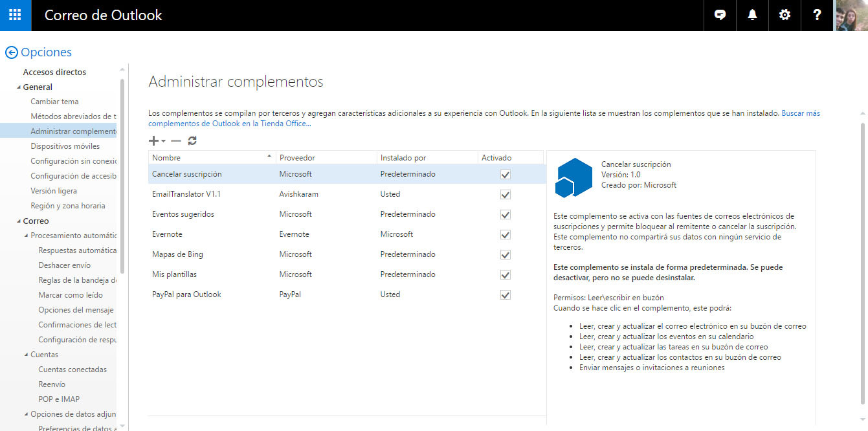The width and height of the screenshot is (868, 431).
Task: Open the feedback chat icon
Action: coord(720,15)
